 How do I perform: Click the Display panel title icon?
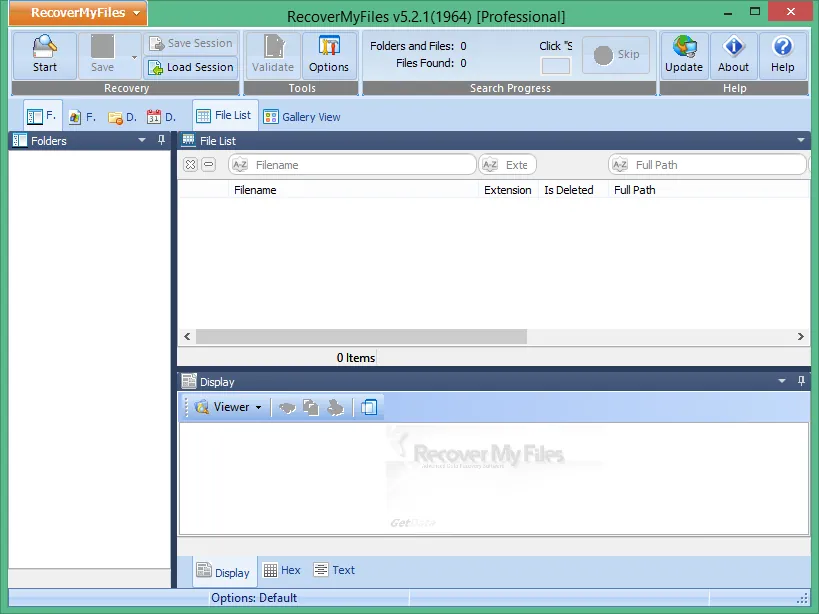(189, 381)
